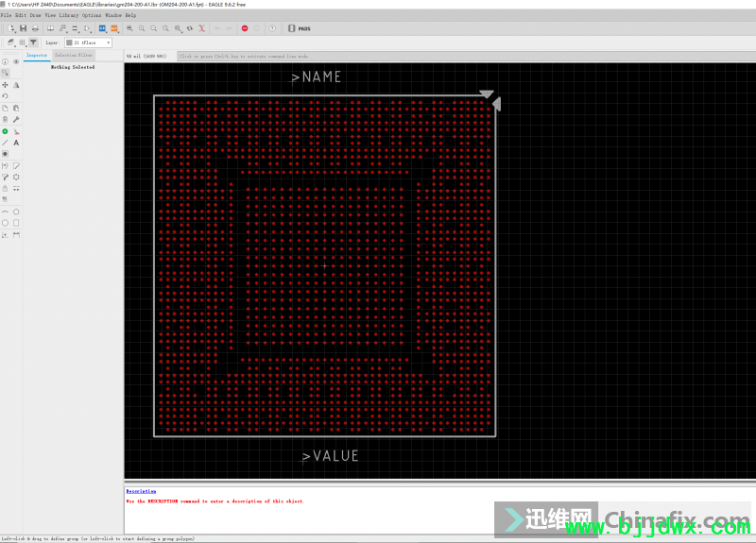This screenshot has height=543, width=756.
Task: Open the Options menu
Action: tap(92, 15)
